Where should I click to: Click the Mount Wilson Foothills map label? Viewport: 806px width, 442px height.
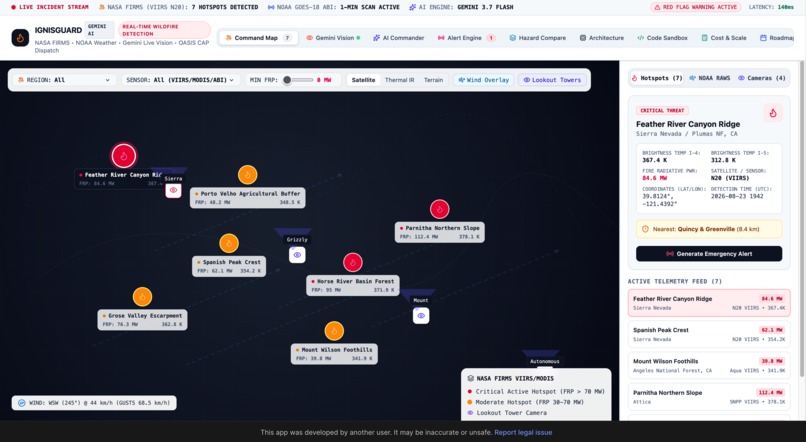(334, 354)
